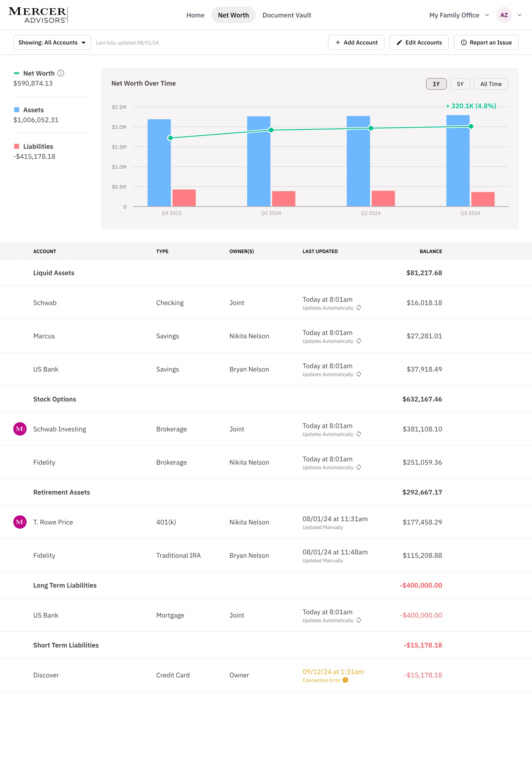This screenshot has height=770, width=532.
Task: Click the Mercer badge next to Schwab Investing
Action: [x=20, y=429]
